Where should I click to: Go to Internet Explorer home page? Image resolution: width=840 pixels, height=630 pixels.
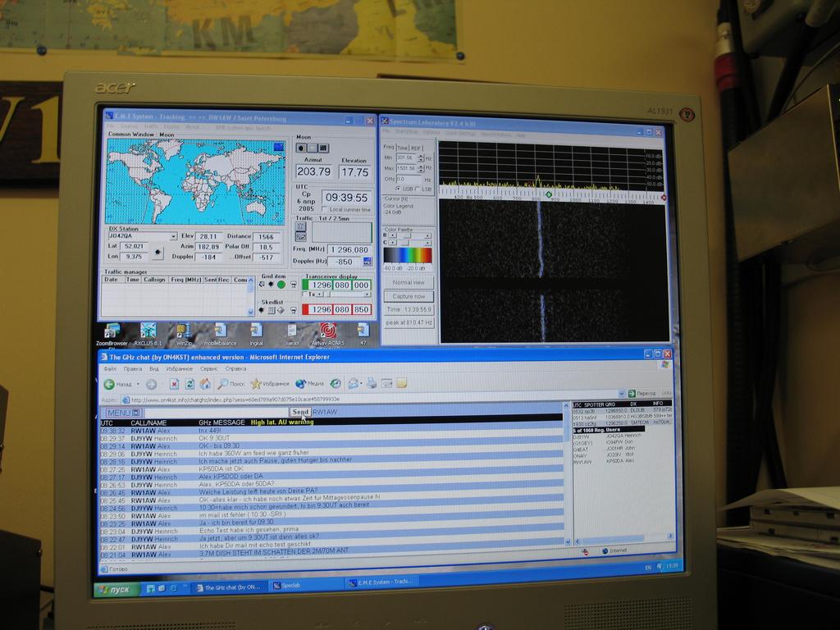pyautogui.click(x=205, y=384)
